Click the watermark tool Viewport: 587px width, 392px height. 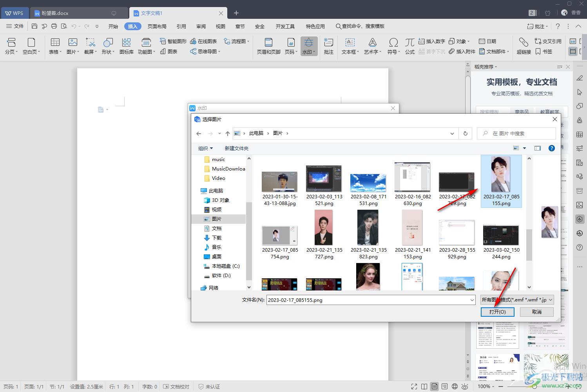309,46
